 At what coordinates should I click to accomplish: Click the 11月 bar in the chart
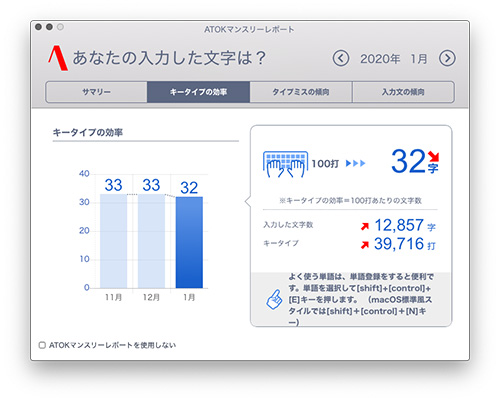click(113, 241)
